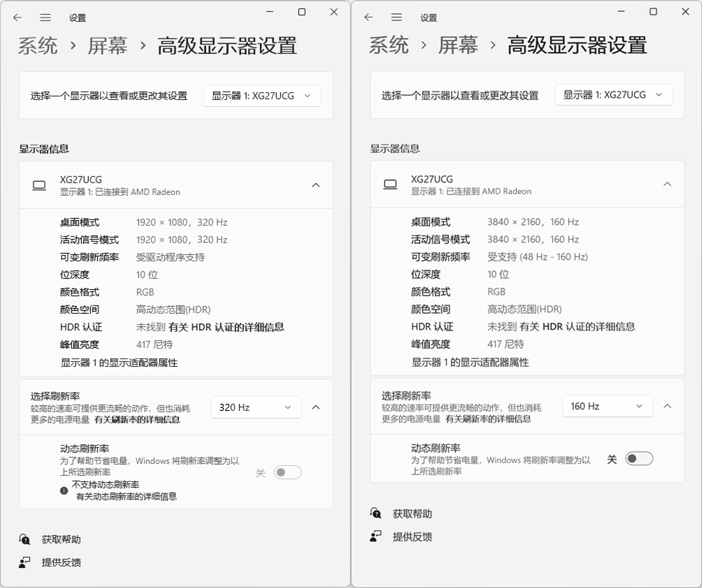Collapse 选择刷新率 section in right window
The width and height of the screenshot is (702, 588).
(667, 406)
